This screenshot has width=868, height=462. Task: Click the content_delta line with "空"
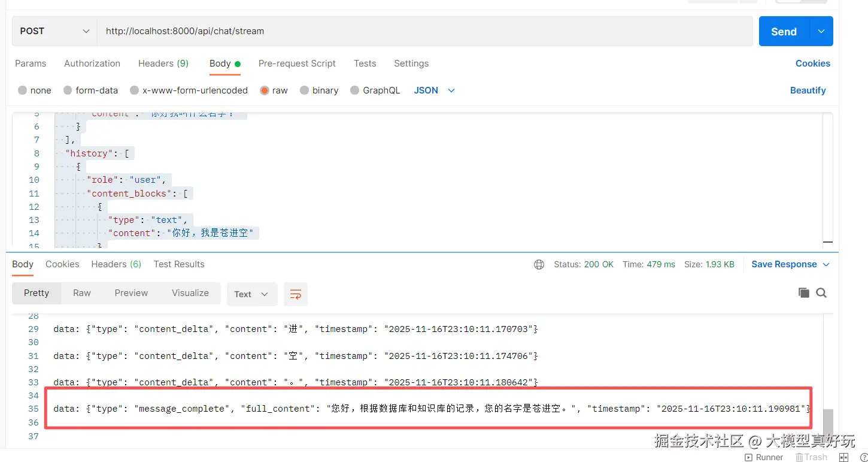coord(296,356)
